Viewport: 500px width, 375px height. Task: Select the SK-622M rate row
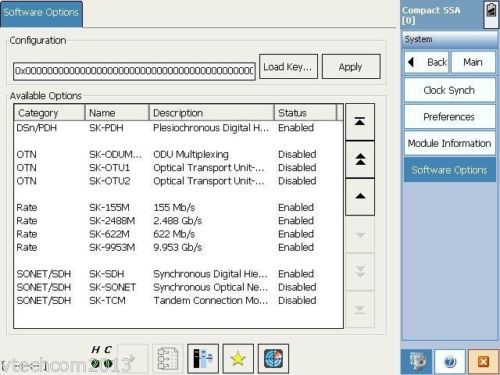178,234
